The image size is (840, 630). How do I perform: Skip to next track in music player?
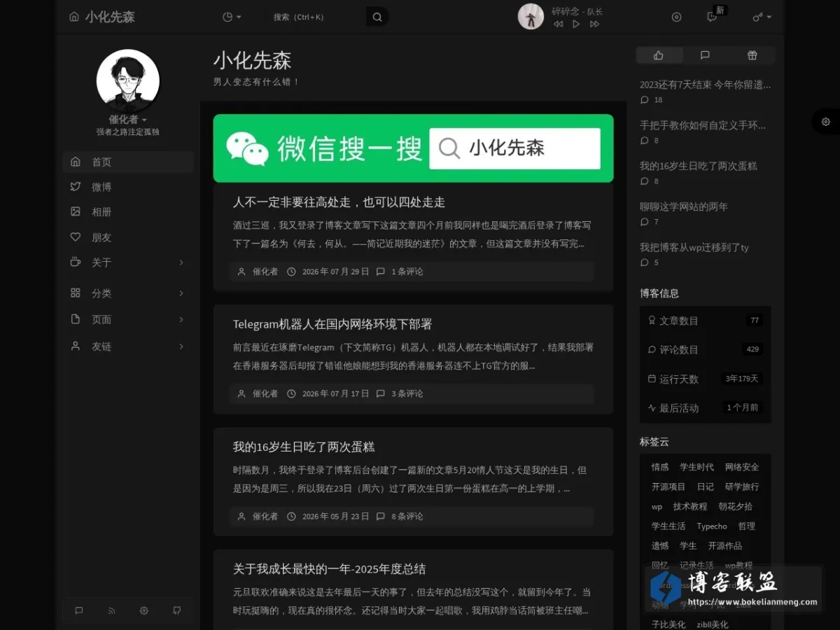(594, 24)
